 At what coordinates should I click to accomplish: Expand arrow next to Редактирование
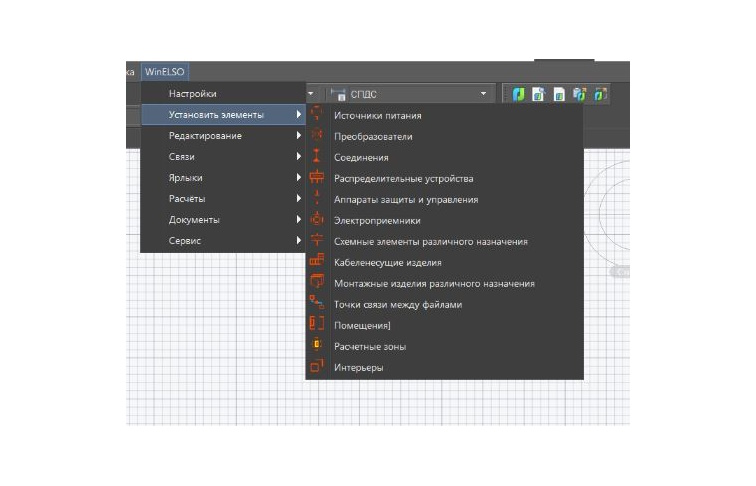pyautogui.click(x=299, y=135)
